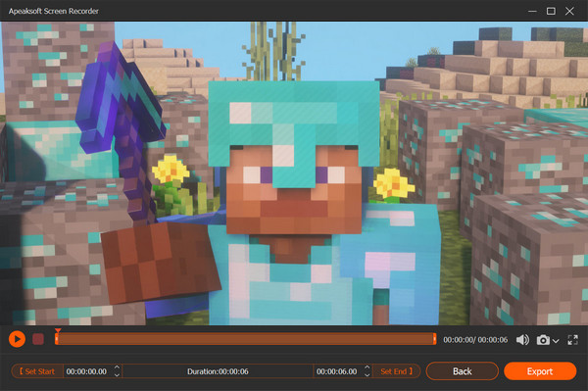This screenshot has height=391, width=588.
Task: Open the snapshot options dropdown arrow
Action: pos(556,341)
